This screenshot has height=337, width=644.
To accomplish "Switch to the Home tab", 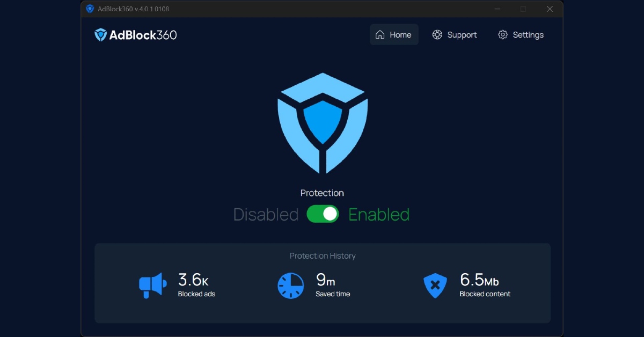I will (x=394, y=35).
